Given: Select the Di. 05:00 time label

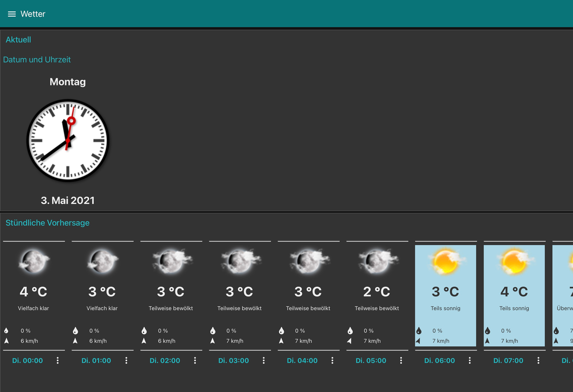Looking at the screenshot, I should pyautogui.click(x=371, y=360).
